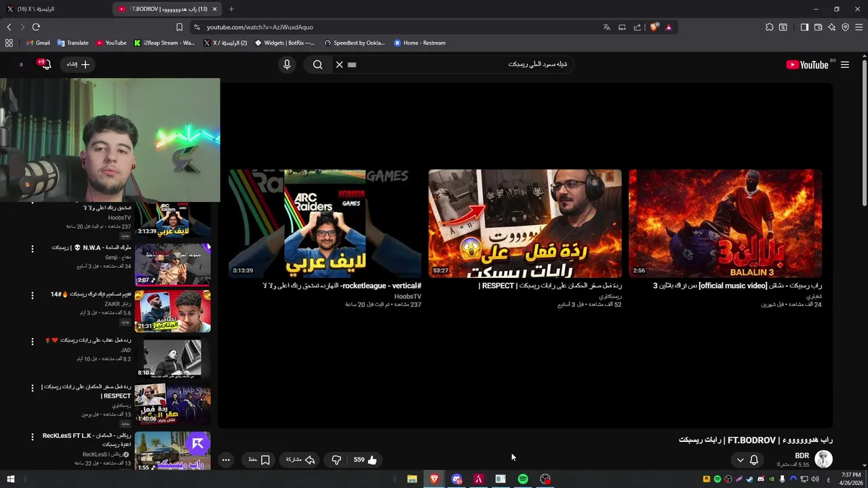Open Brave Shields lion icon
868x488 pixels.
coord(654,27)
